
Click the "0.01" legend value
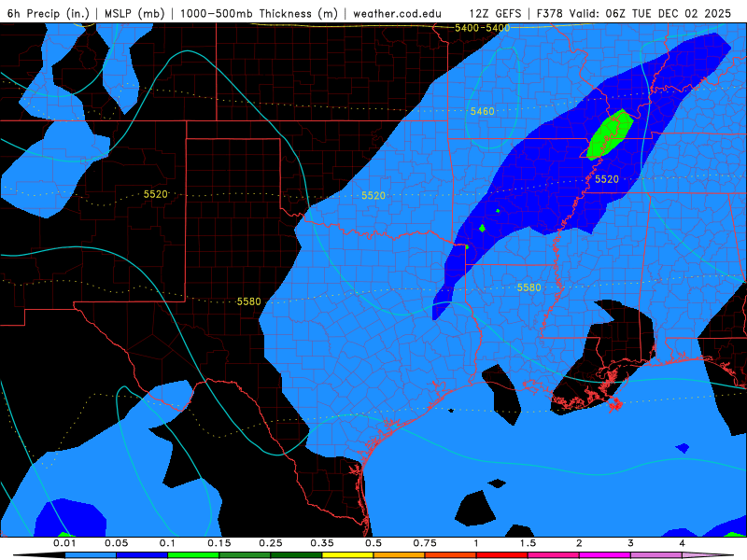click(x=64, y=543)
